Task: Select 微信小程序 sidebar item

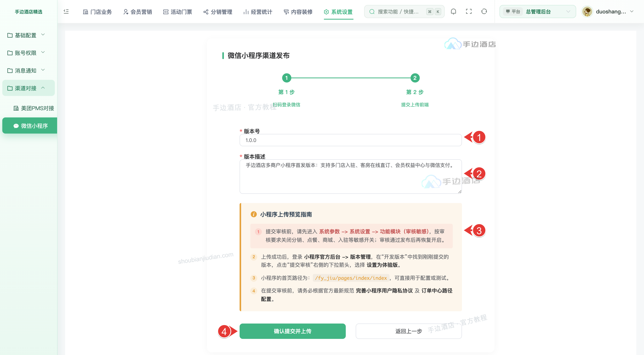Action: click(30, 126)
